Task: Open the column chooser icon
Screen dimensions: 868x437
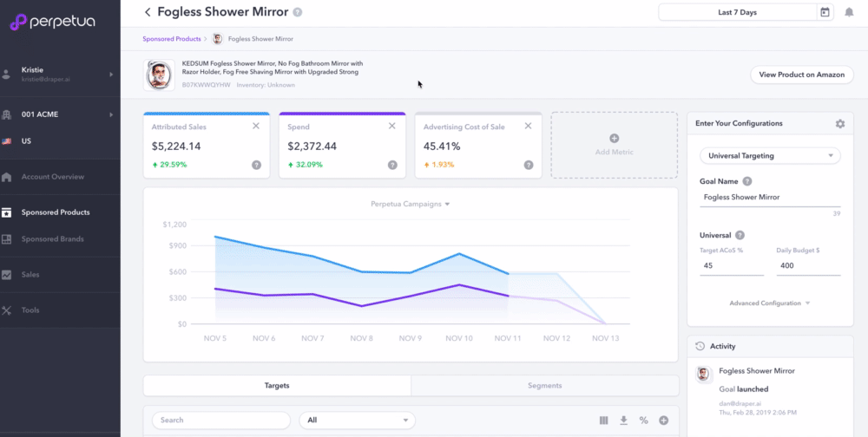Action: [603, 421]
